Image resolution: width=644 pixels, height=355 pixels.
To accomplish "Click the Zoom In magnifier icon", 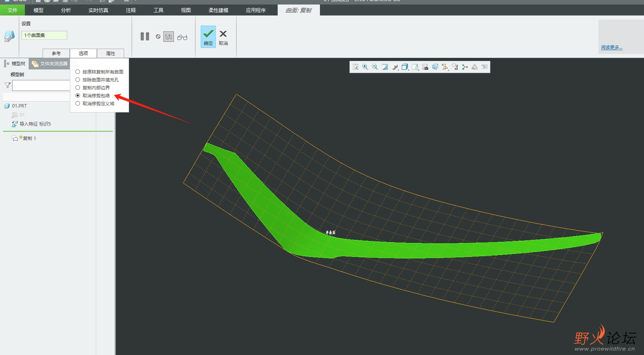I will tap(365, 67).
